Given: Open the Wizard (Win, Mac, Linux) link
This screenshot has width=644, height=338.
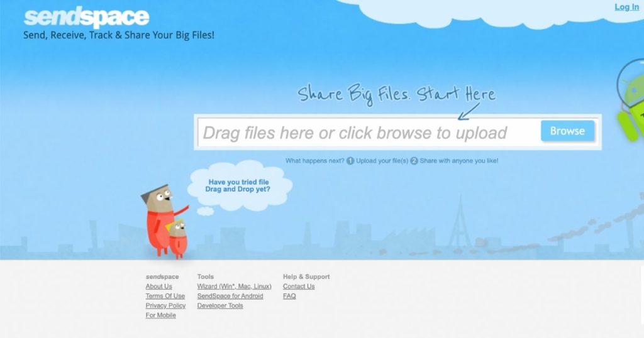Looking at the screenshot, I should point(234,286).
